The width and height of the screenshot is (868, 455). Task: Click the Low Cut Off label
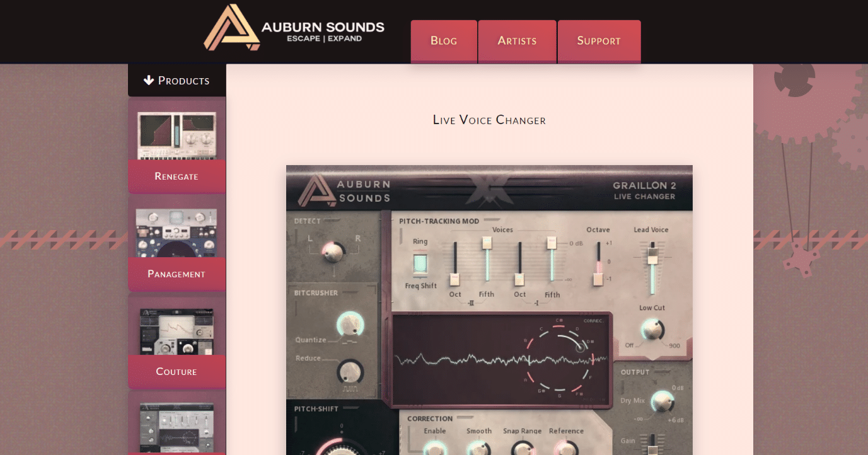[x=629, y=345]
